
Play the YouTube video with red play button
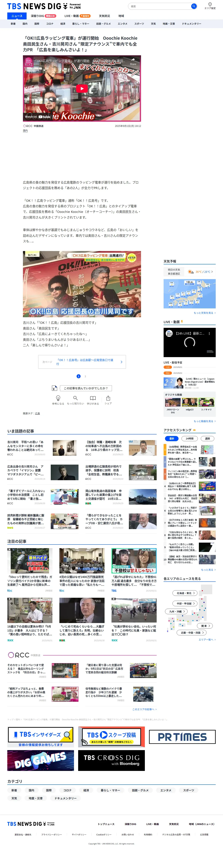click(82, 88)
